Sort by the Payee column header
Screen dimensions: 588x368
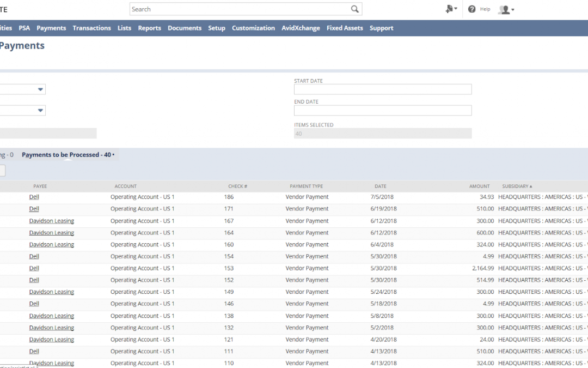(40, 186)
